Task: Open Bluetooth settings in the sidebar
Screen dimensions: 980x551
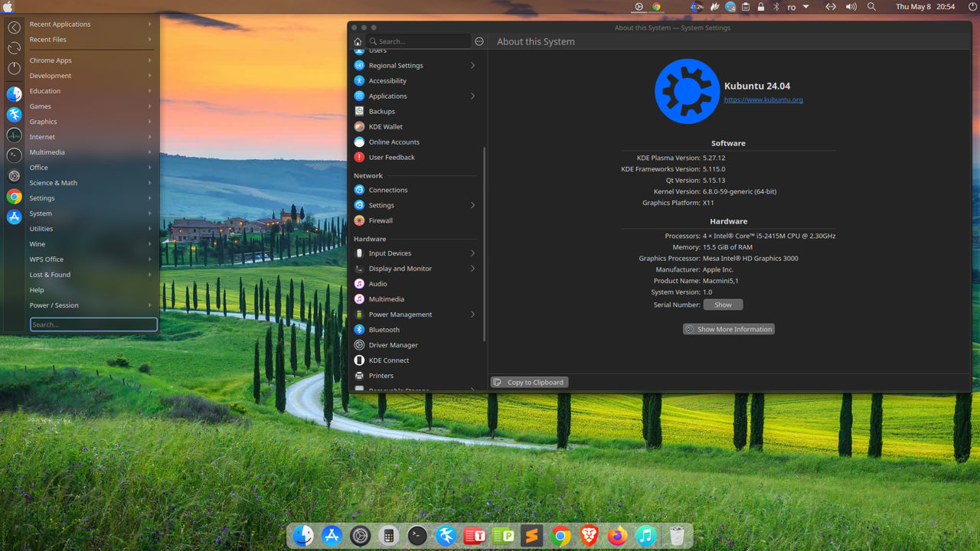Action: tap(417, 329)
